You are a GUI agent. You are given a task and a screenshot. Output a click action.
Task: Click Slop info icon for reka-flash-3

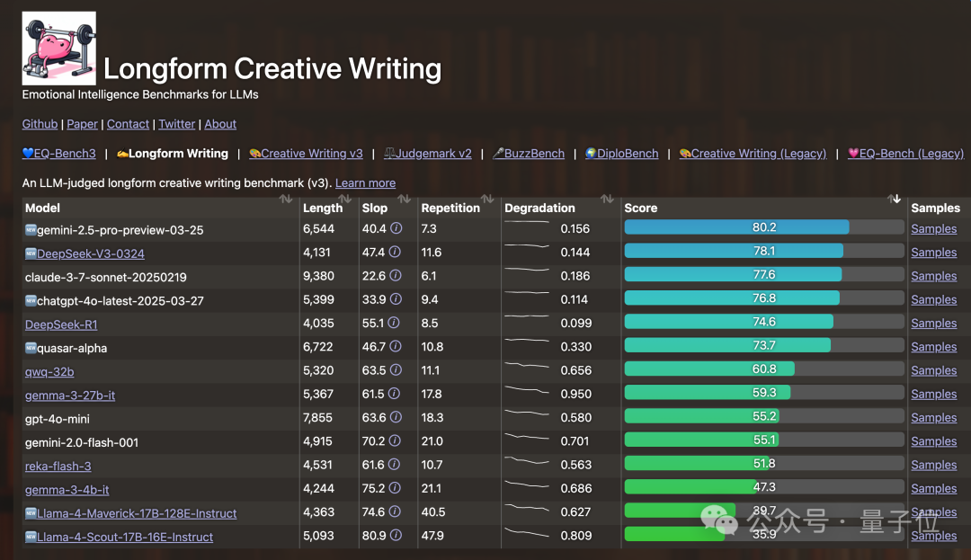pyautogui.click(x=394, y=464)
